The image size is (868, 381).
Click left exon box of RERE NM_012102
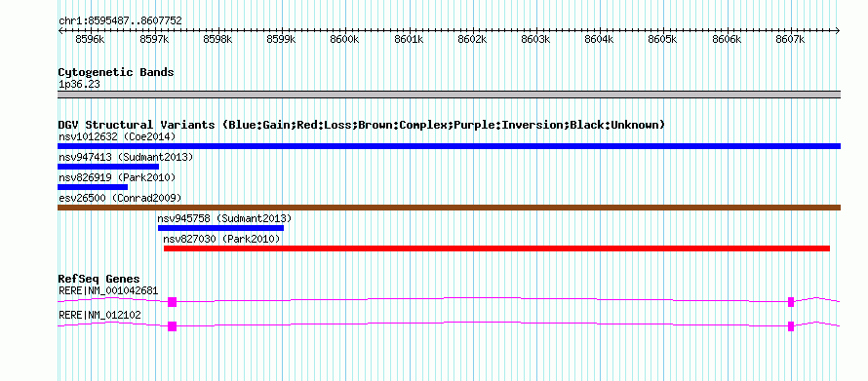173,326
